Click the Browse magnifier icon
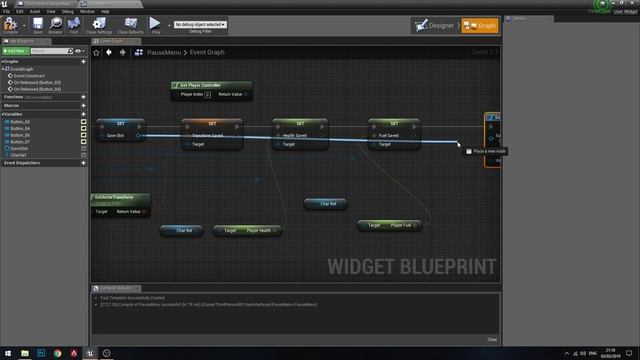Screen dimensions: 640x360 pos(56,25)
